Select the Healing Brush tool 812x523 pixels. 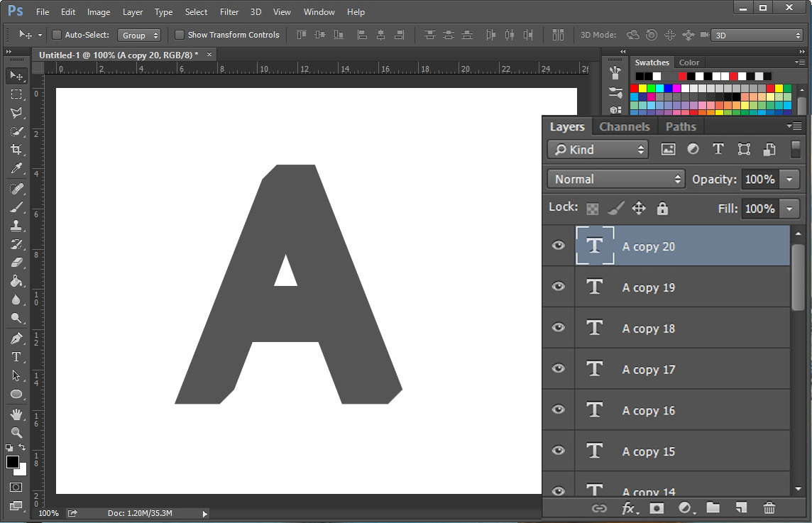coord(16,189)
